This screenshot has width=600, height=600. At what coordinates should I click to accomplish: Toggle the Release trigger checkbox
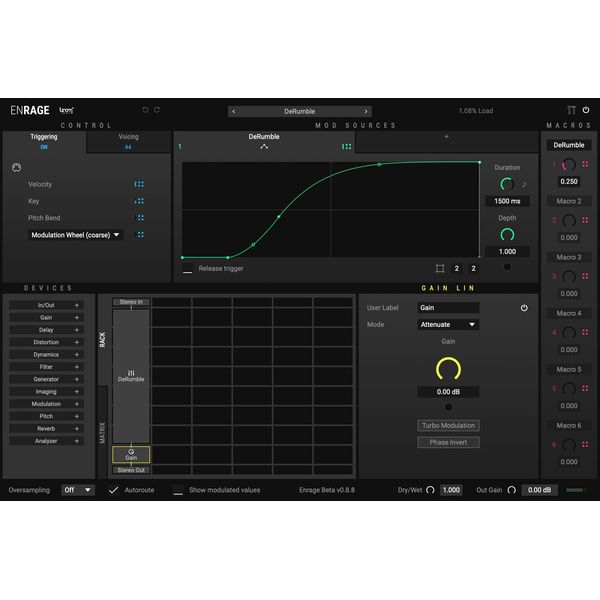(x=188, y=269)
